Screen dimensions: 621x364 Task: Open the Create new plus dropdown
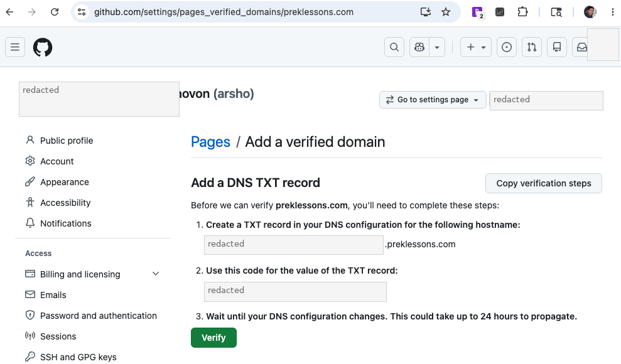[476, 47]
